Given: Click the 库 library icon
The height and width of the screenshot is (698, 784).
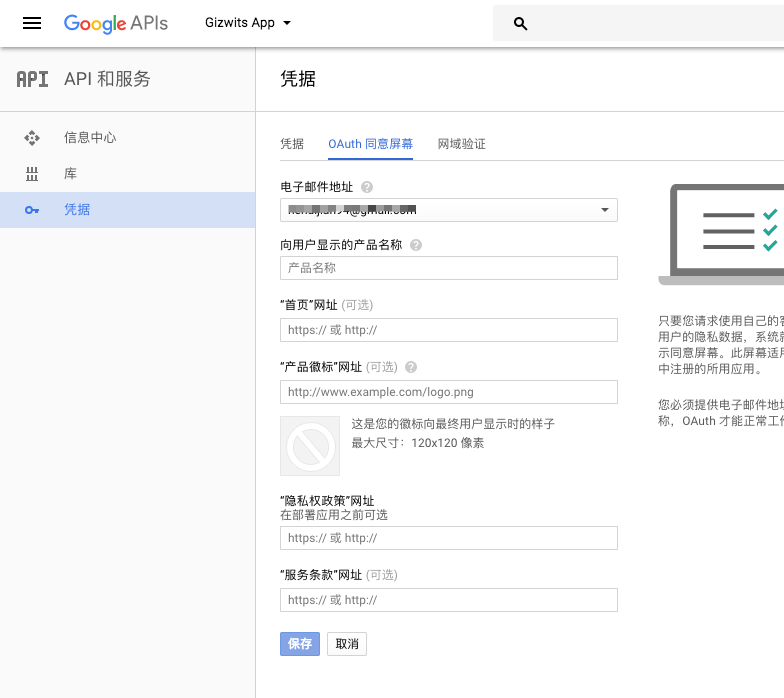Looking at the screenshot, I should click(32, 174).
